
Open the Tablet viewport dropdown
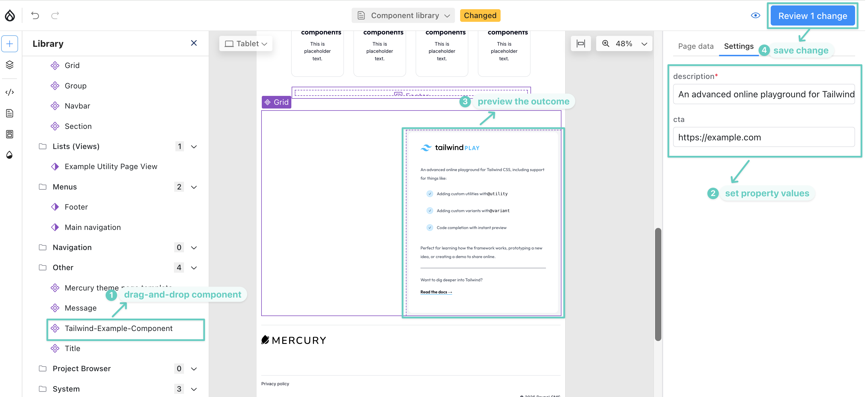click(x=246, y=43)
